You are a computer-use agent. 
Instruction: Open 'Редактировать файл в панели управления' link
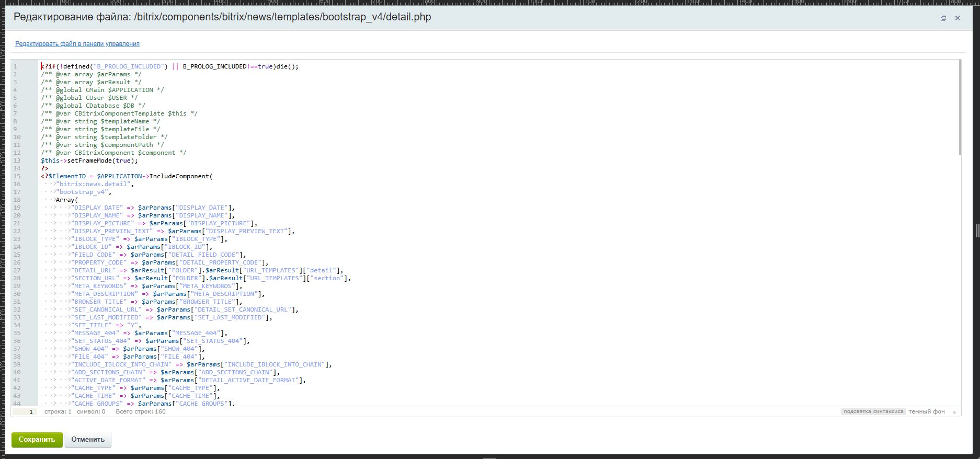click(77, 44)
